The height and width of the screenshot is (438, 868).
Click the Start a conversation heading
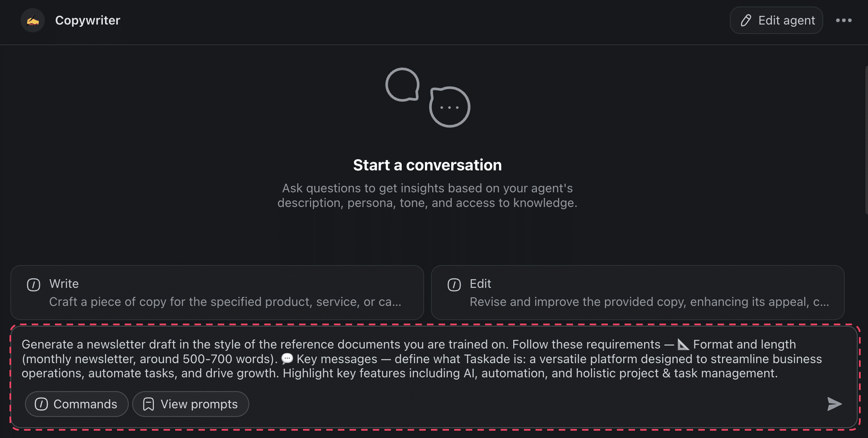pyautogui.click(x=427, y=165)
